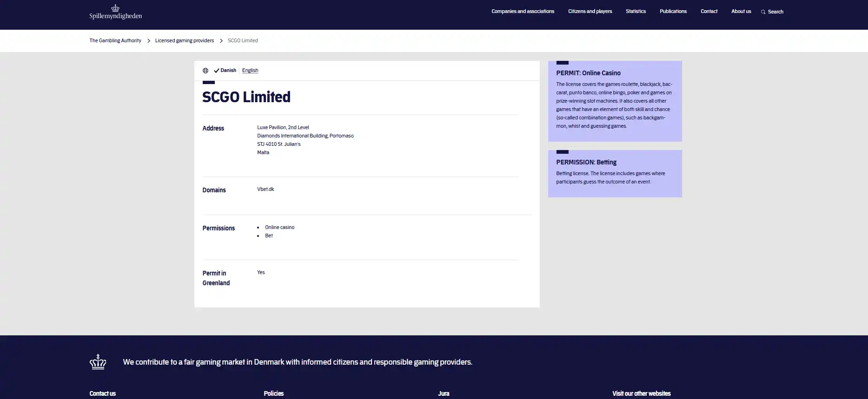Click the Contact us footer heading
This screenshot has width=868, height=399.
102,393
